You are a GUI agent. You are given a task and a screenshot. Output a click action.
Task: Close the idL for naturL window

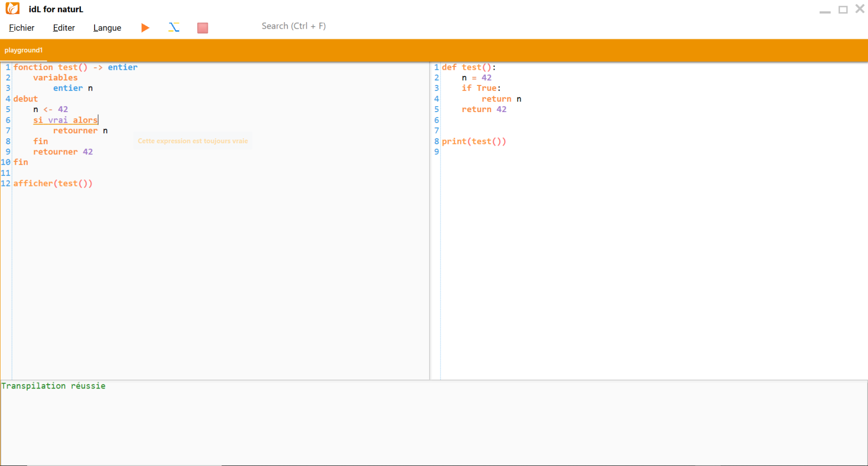[x=859, y=9]
